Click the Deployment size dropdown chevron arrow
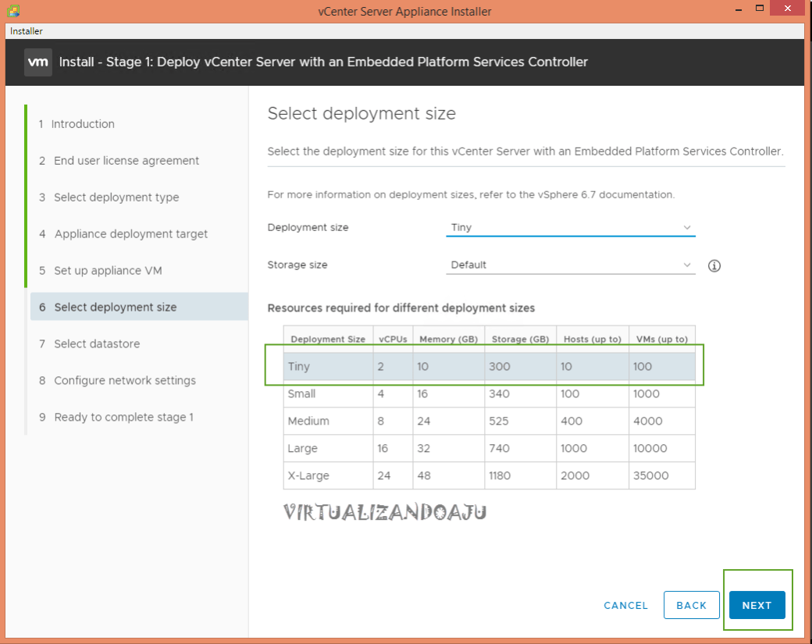812x644 pixels. click(x=687, y=228)
